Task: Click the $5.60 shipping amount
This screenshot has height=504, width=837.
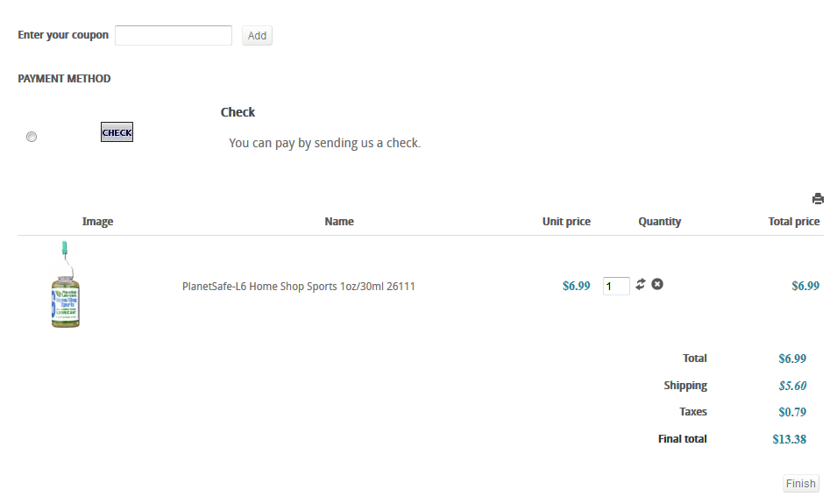Action: pos(792,386)
